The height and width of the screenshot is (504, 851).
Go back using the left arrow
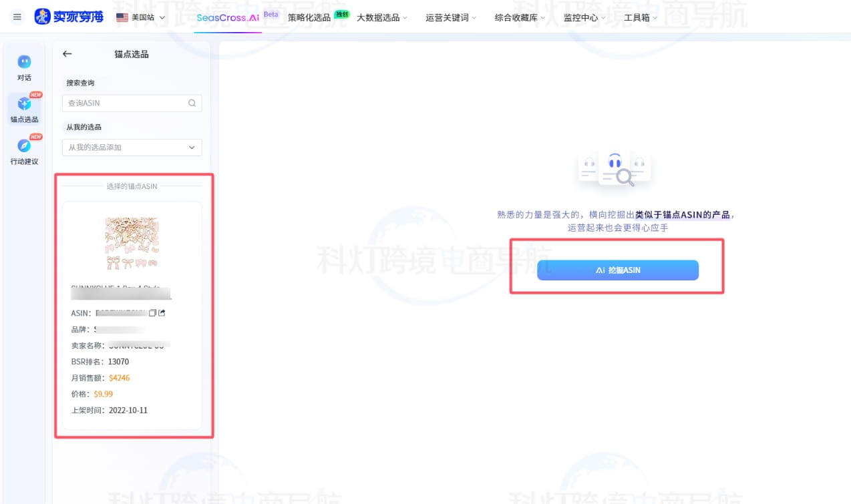tap(67, 54)
